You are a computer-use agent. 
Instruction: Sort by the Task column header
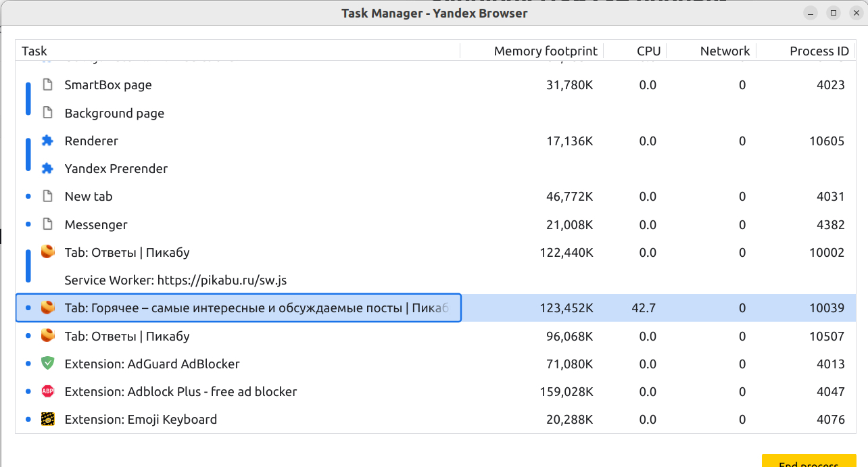point(34,51)
